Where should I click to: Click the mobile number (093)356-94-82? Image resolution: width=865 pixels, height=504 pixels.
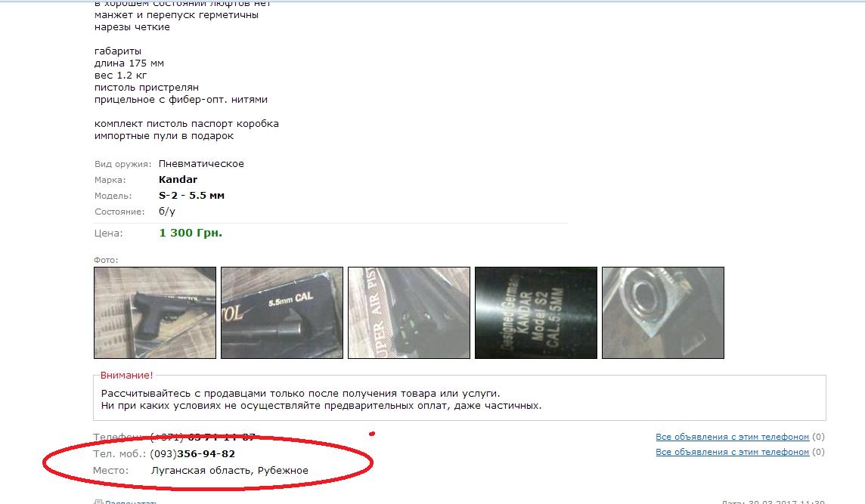[x=193, y=454]
